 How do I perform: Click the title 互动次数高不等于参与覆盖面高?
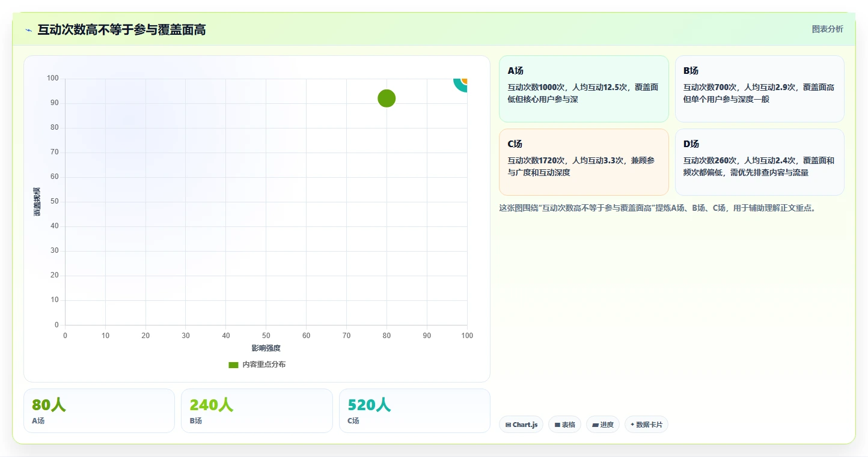(121, 30)
